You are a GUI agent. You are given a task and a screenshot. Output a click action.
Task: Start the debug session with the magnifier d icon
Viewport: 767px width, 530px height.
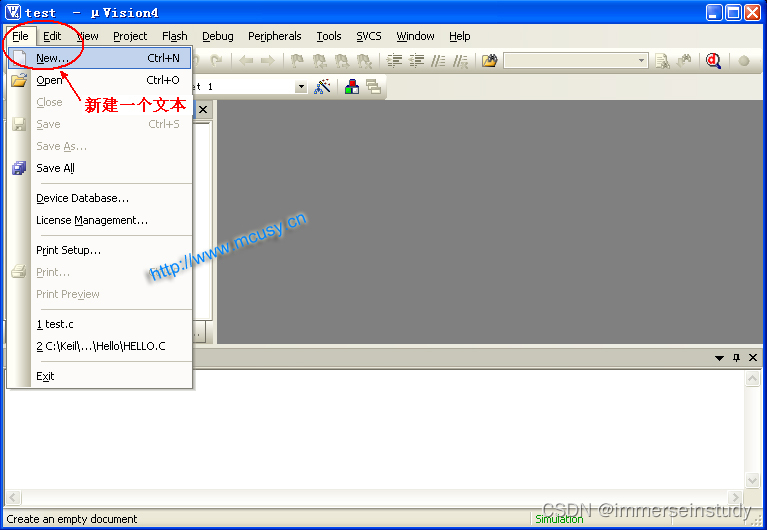714,61
